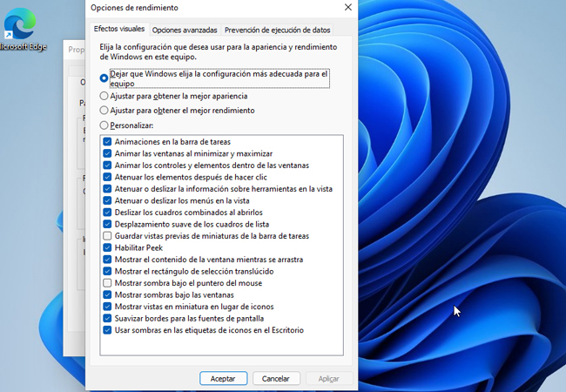
Task: Click the 'Elija la configuración que desea usar' description text
Action: [218, 51]
